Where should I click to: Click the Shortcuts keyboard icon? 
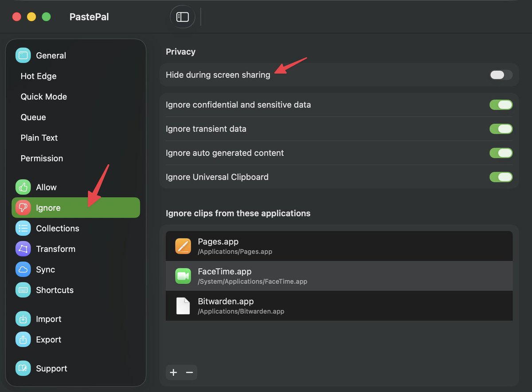[x=23, y=290]
